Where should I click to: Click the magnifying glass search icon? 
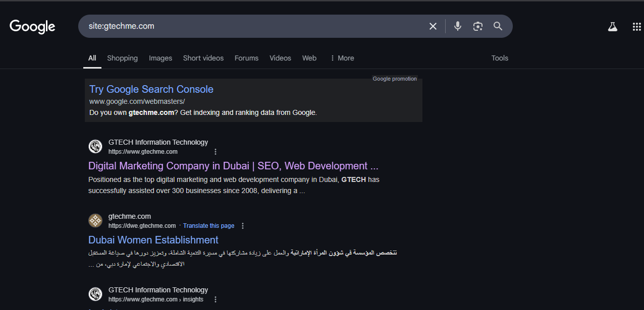[x=498, y=26]
